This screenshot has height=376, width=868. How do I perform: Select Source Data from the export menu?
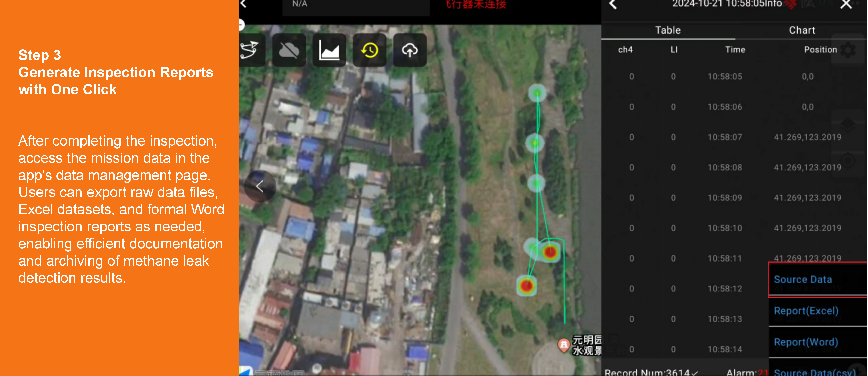tap(818, 279)
